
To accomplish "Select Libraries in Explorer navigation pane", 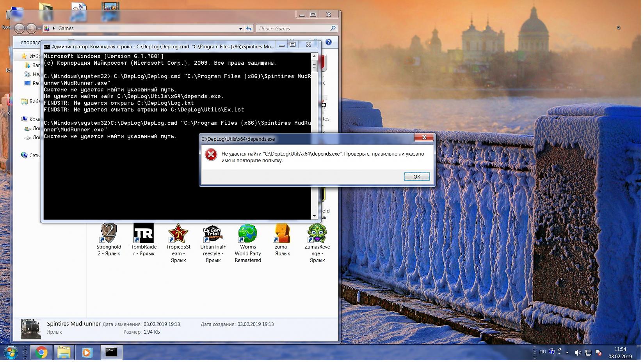I will 31,101.
